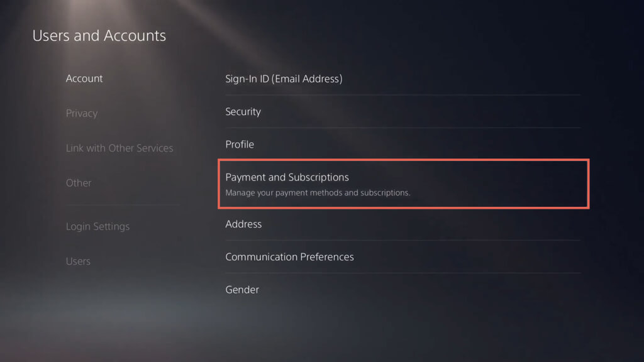Go to Link with Other Services
Image resolution: width=644 pixels, height=362 pixels.
pos(119,148)
